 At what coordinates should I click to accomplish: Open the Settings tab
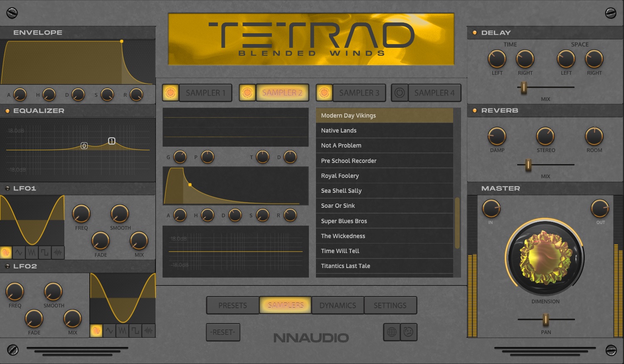point(390,305)
